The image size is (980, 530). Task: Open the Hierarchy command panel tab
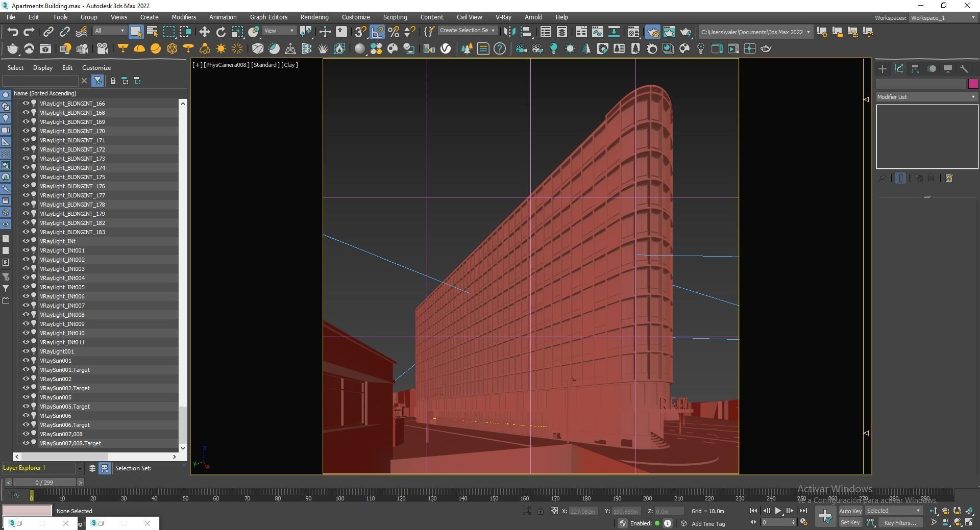point(915,68)
